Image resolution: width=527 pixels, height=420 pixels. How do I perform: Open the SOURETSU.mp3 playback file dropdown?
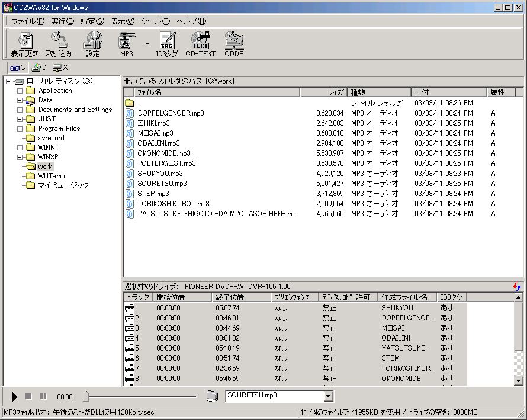[x=329, y=396]
